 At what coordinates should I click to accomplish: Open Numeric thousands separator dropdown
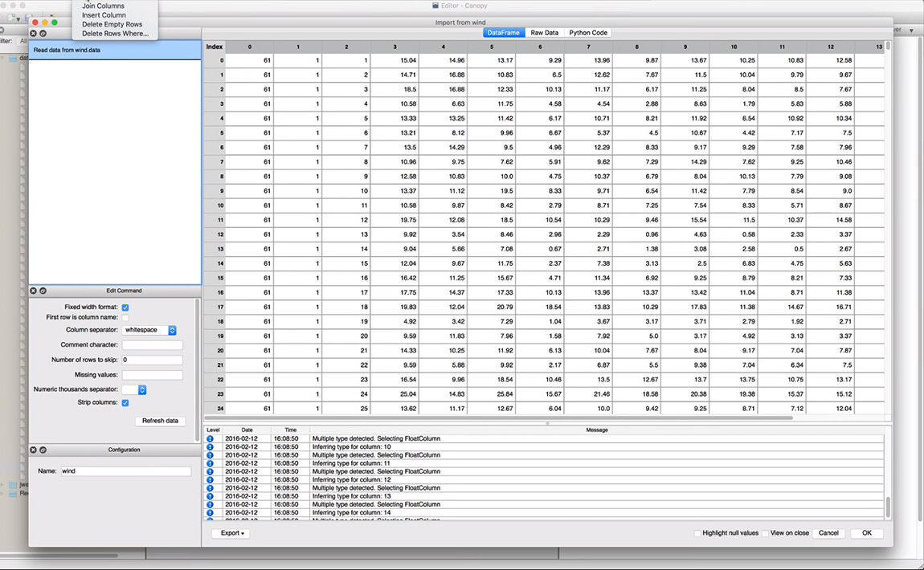point(134,390)
